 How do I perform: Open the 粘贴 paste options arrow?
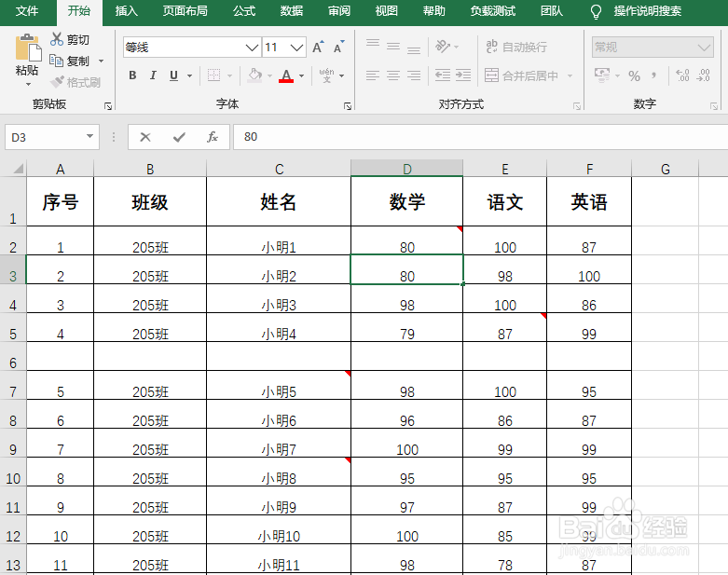[28, 85]
